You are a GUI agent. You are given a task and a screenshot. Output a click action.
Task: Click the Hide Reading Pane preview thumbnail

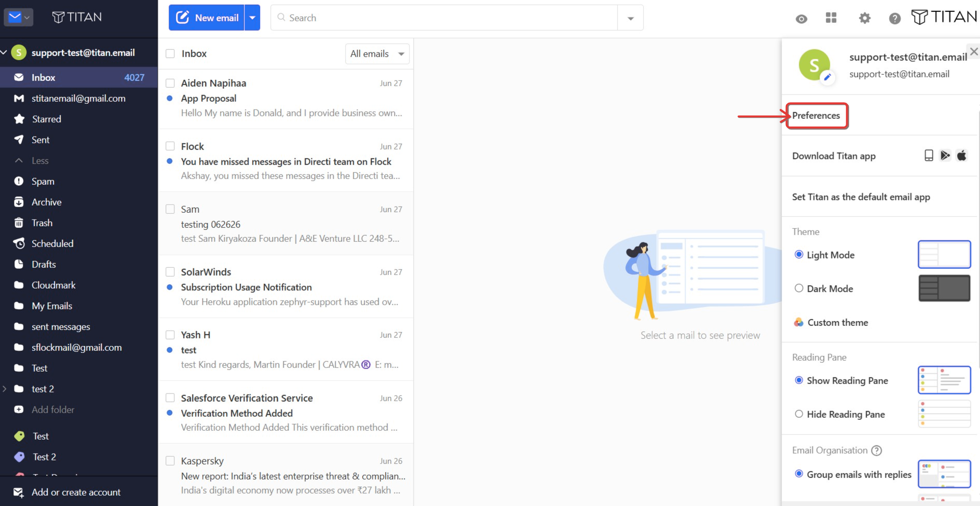pyautogui.click(x=944, y=414)
